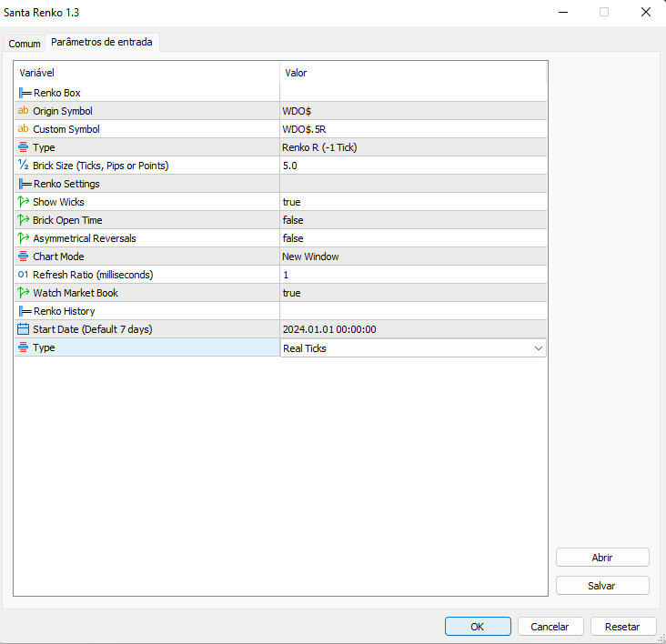This screenshot has height=644, width=666.
Task: Click the Show Wicks boolean icon
Action: tap(24, 202)
